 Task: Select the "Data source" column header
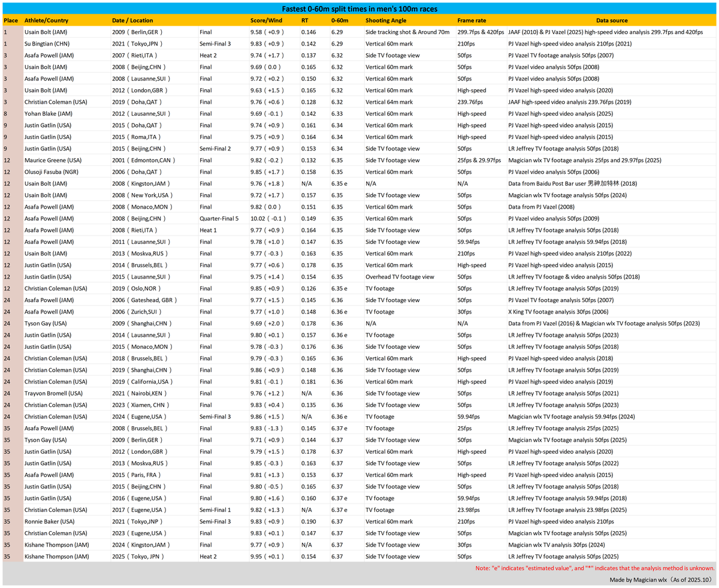(x=611, y=20)
